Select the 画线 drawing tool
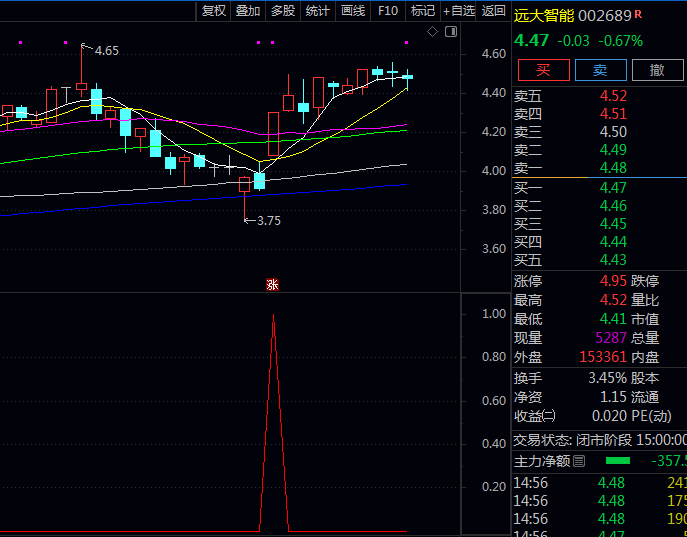 point(352,11)
